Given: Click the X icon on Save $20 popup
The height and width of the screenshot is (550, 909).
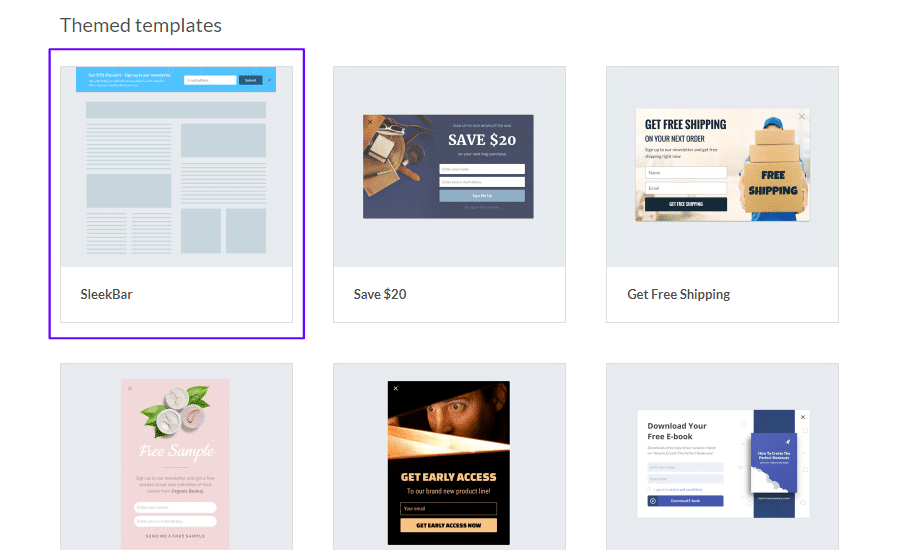Looking at the screenshot, I should pos(370,122).
